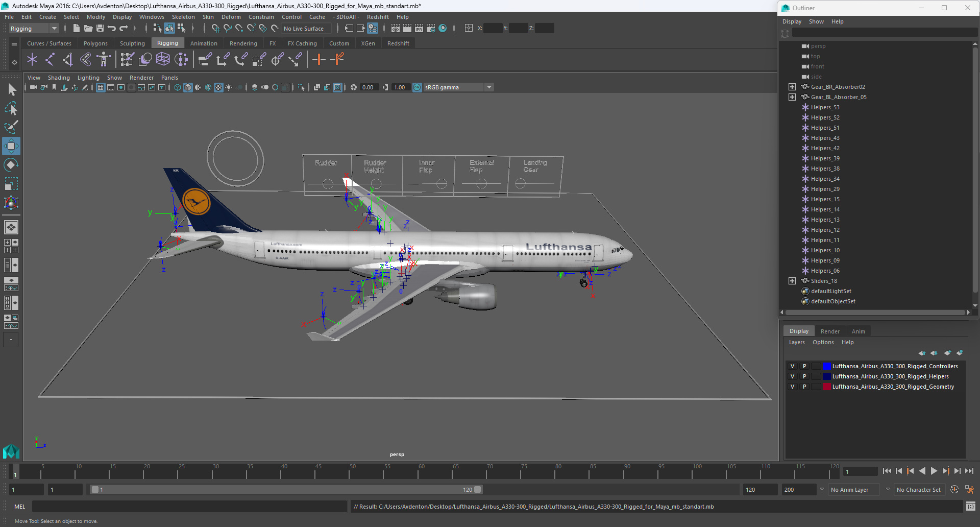The height and width of the screenshot is (527, 980).
Task: Click the Redo arrow icon
Action: point(124,29)
